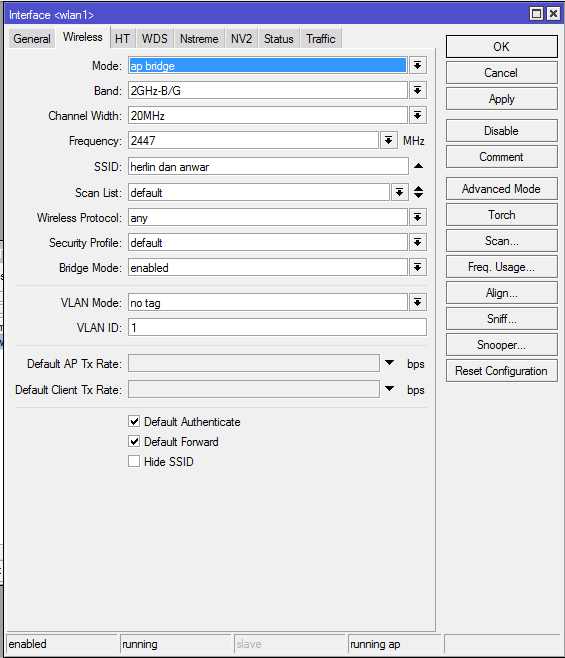Click the empty Default AP Tx Rate field

(x=254, y=363)
